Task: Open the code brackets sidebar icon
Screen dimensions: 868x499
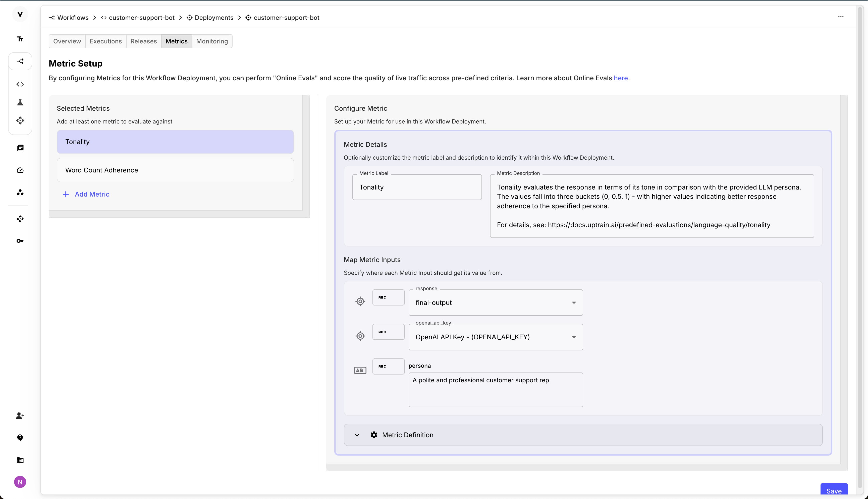Action: (x=20, y=84)
